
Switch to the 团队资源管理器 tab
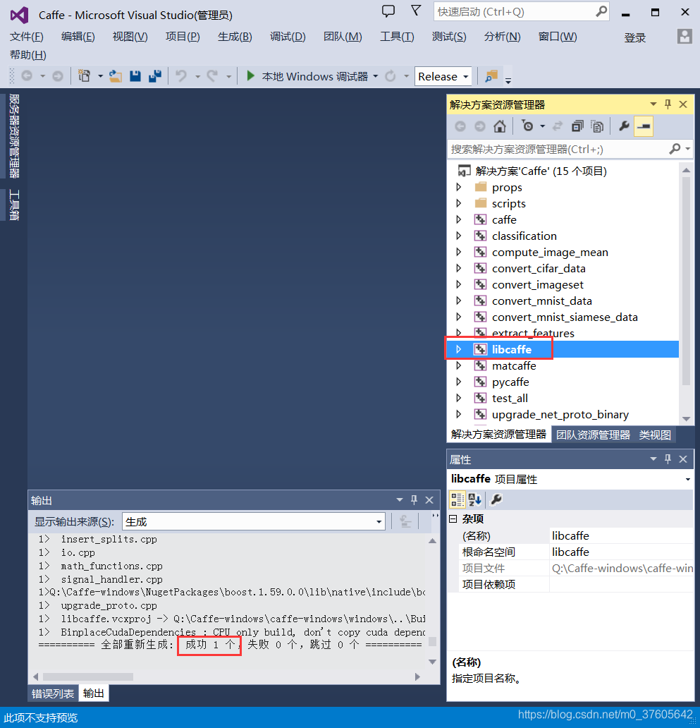click(x=594, y=435)
